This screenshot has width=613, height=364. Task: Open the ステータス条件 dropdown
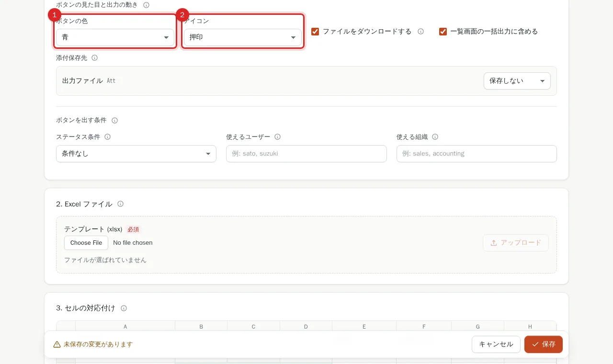(136, 154)
